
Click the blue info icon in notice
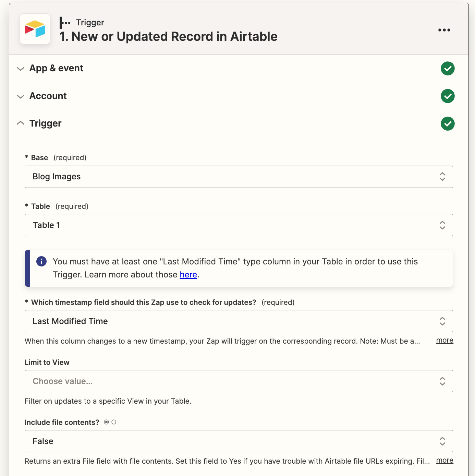[41, 261]
